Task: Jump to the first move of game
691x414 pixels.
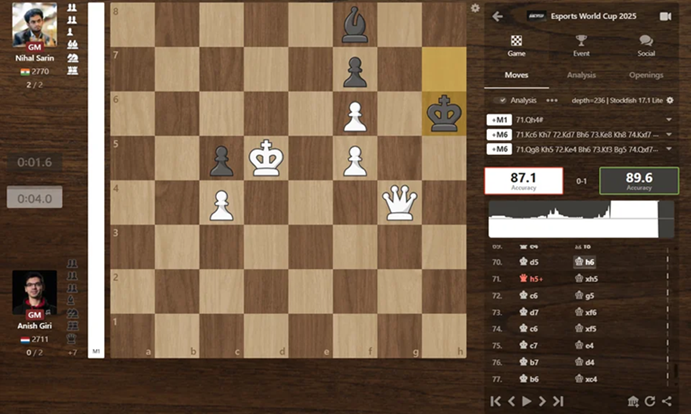Action: click(x=495, y=401)
